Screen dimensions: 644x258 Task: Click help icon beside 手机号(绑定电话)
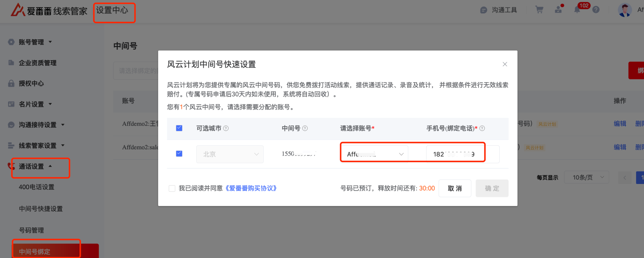point(482,128)
